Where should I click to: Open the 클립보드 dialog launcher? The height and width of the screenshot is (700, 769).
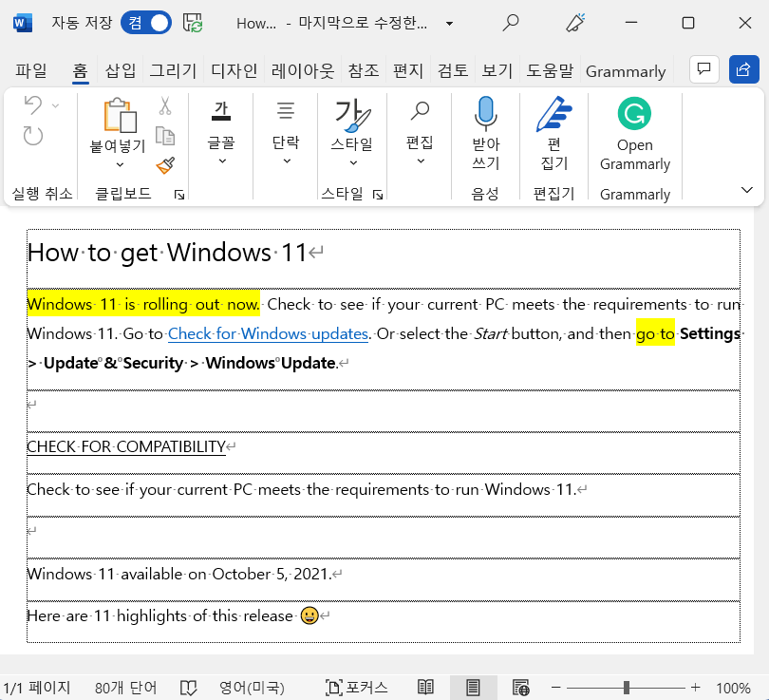179,196
